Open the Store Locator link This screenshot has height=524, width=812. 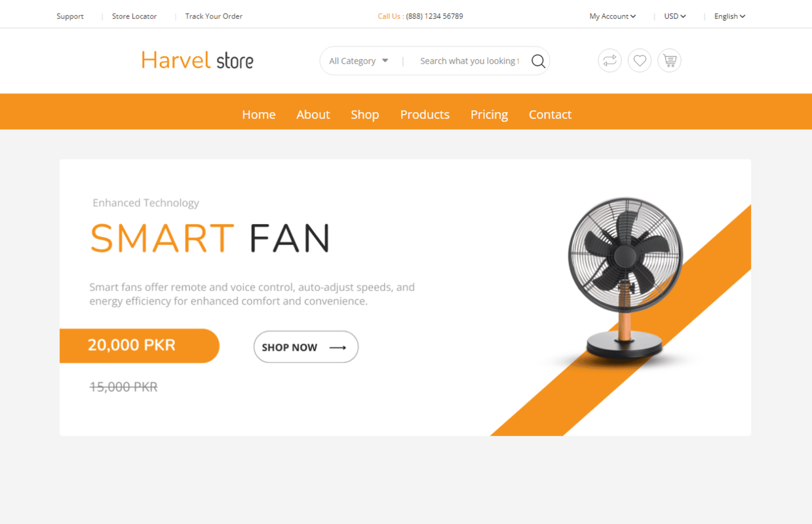pyautogui.click(x=134, y=16)
